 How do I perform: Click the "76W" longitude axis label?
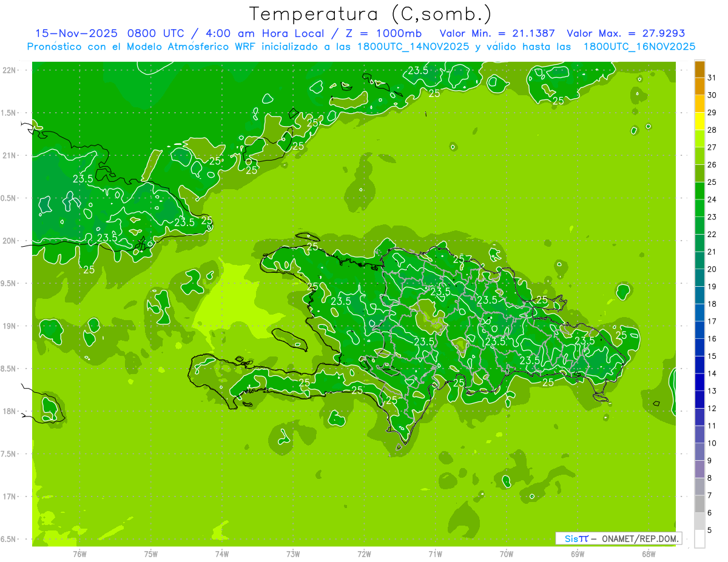tap(79, 554)
